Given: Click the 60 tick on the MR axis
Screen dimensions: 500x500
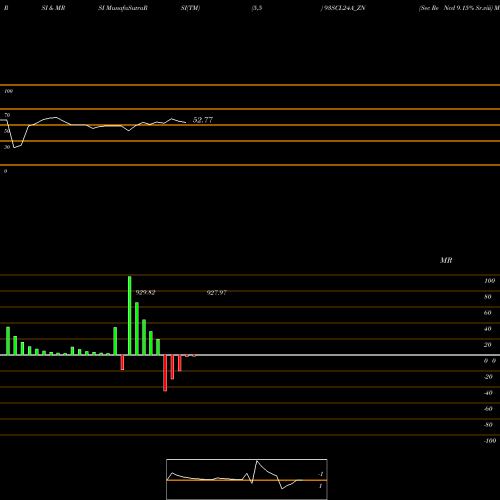Looking at the screenshot, I should 487,313.
